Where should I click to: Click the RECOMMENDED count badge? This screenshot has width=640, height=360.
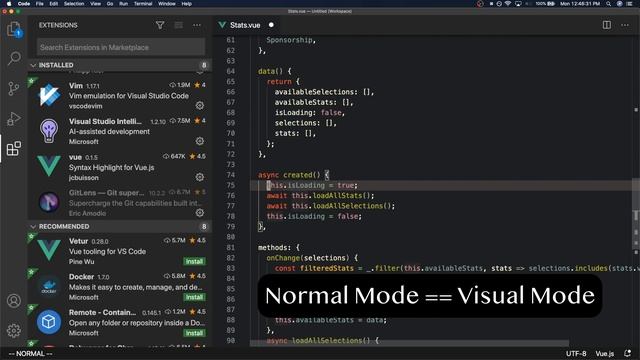point(204,227)
